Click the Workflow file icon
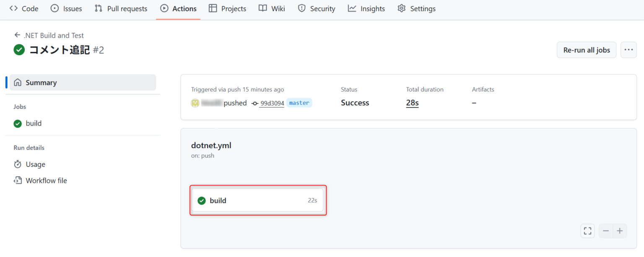644x257 pixels. 18,181
